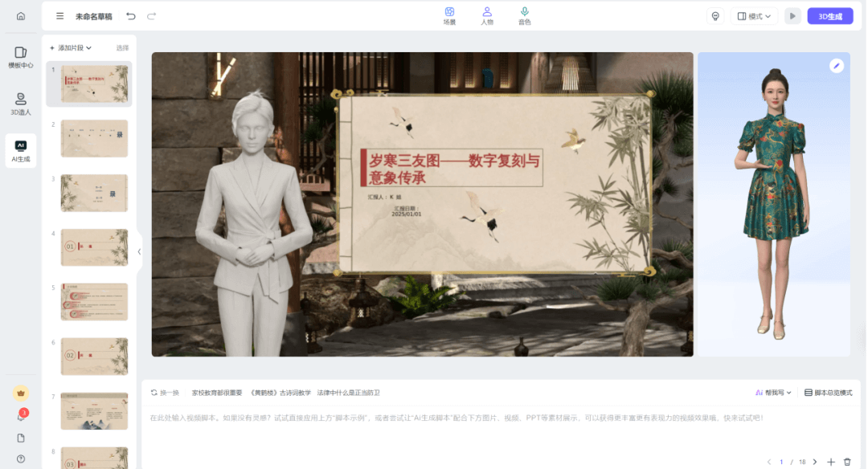Open the 场景 scene settings
Screen dimensions: 868x469
tap(449, 16)
